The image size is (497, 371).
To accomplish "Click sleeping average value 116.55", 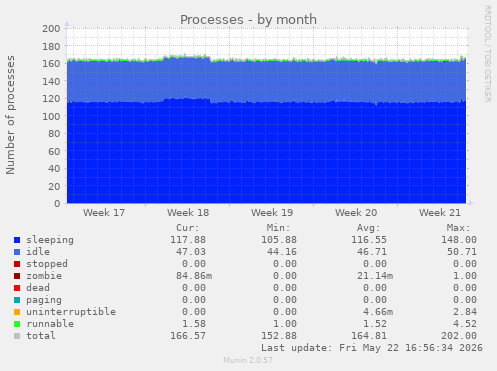I will tap(369, 240).
